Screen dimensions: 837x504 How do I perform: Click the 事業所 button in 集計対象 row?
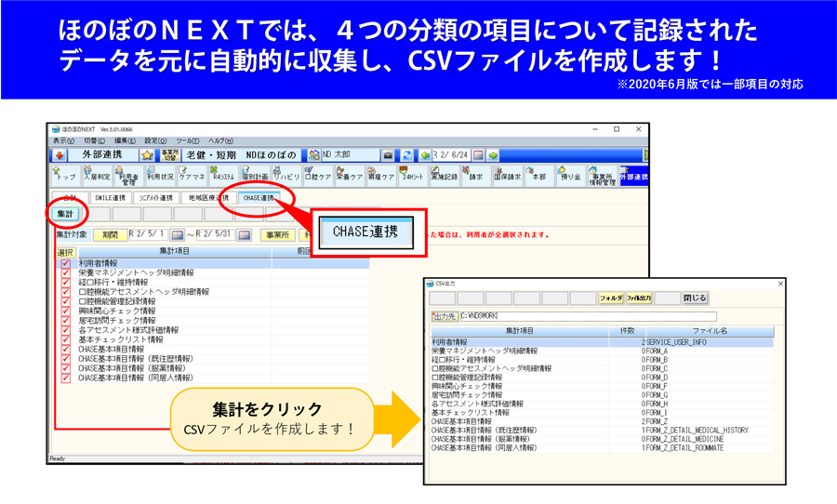[x=277, y=235]
